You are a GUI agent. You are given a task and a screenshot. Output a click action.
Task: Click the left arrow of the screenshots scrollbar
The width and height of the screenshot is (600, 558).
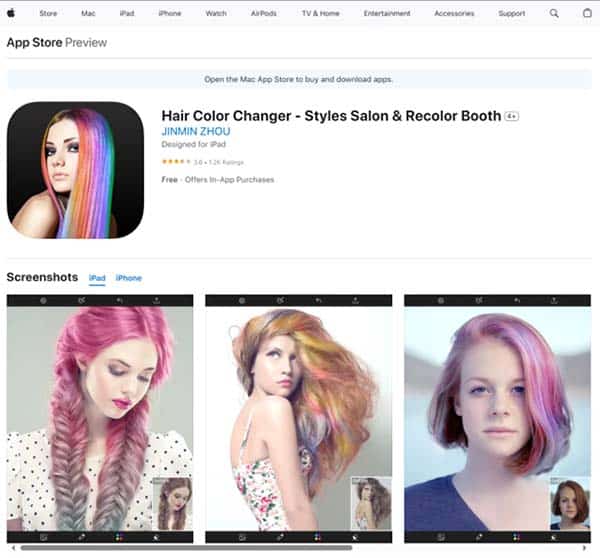13,548
